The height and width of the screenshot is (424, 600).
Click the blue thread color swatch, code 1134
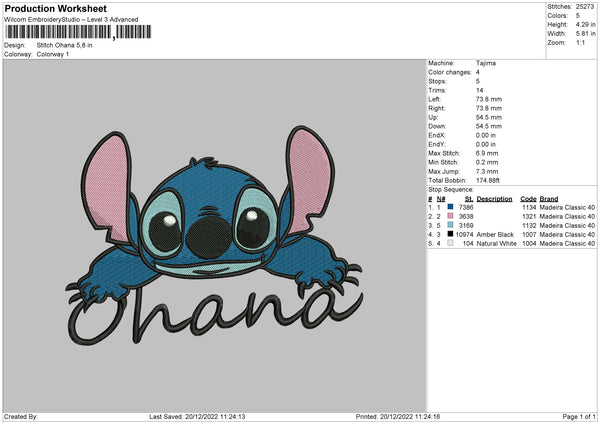pyautogui.click(x=450, y=207)
